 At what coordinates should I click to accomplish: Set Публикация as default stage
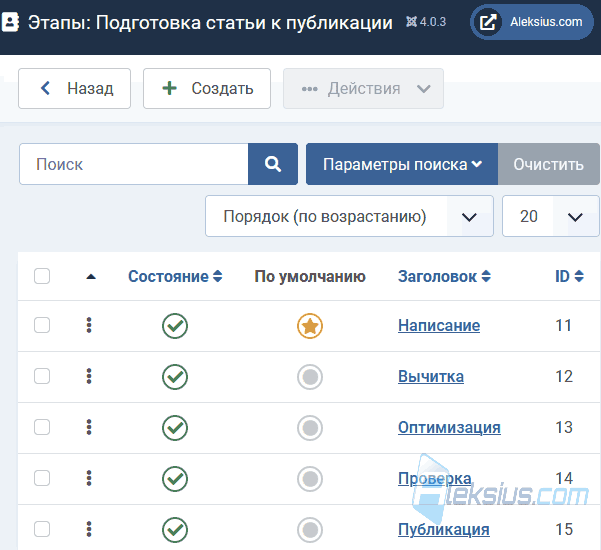click(x=310, y=530)
